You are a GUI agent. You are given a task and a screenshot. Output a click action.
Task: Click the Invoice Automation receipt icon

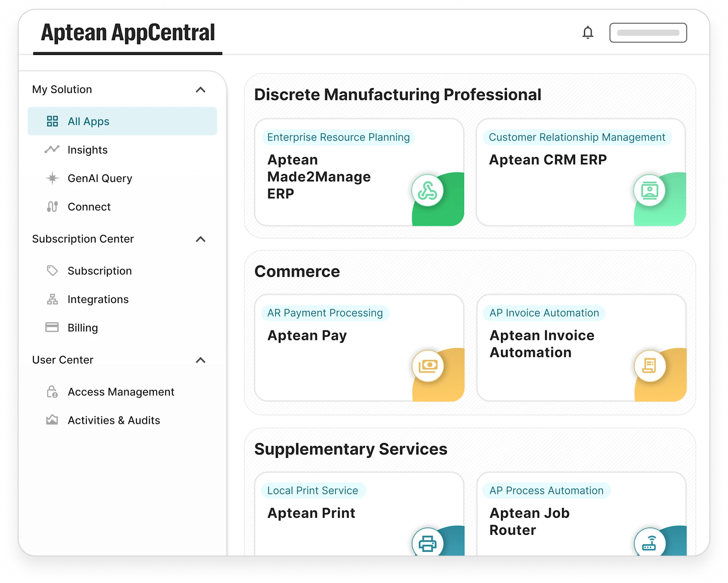click(650, 366)
